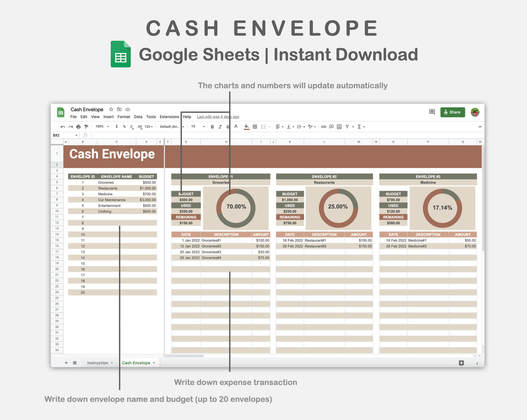Create a filter with the filter icon

point(348,127)
